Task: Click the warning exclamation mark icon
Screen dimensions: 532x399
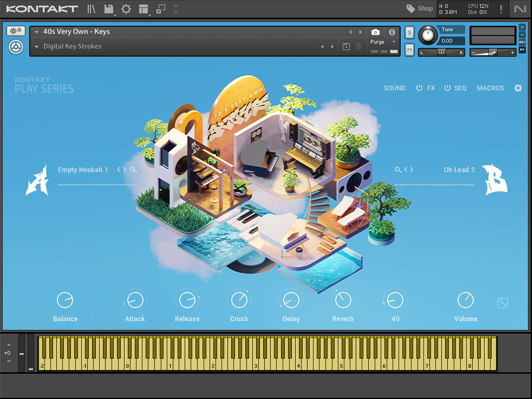Action: [501, 9]
